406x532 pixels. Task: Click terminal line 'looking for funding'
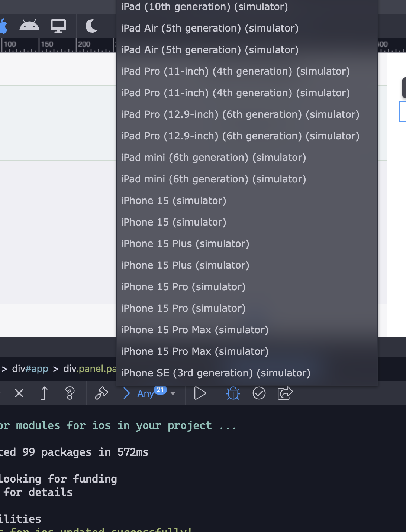coord(58,479)
